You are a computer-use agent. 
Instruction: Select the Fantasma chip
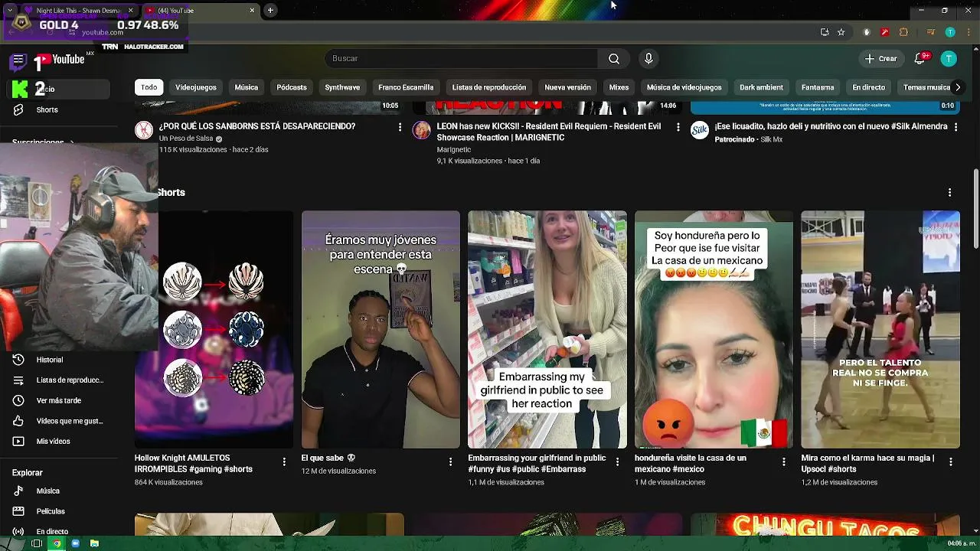(x=818, y=87)
